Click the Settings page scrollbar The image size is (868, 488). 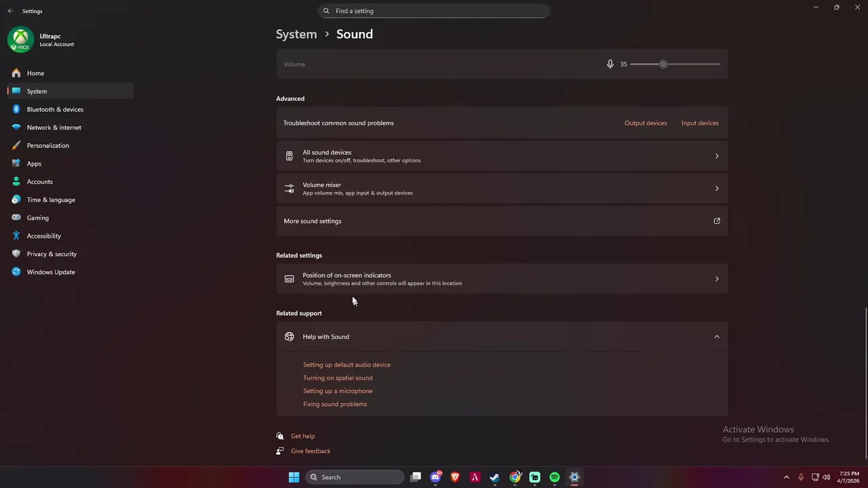coord(865,383)
